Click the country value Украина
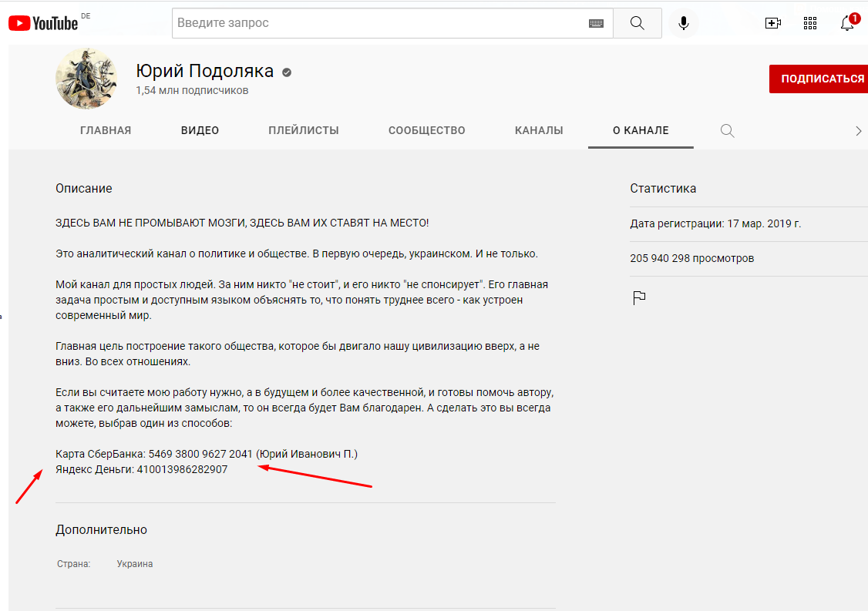 point(135,564)
